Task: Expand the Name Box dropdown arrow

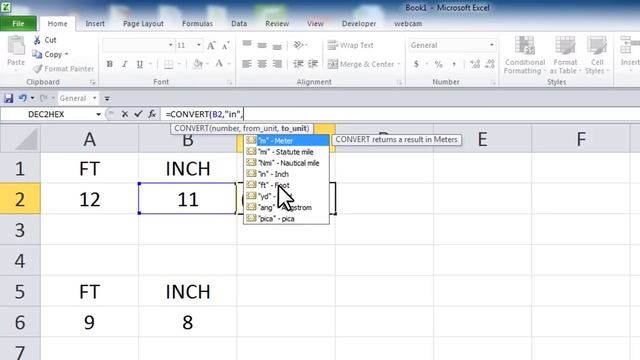Action: 98,114
